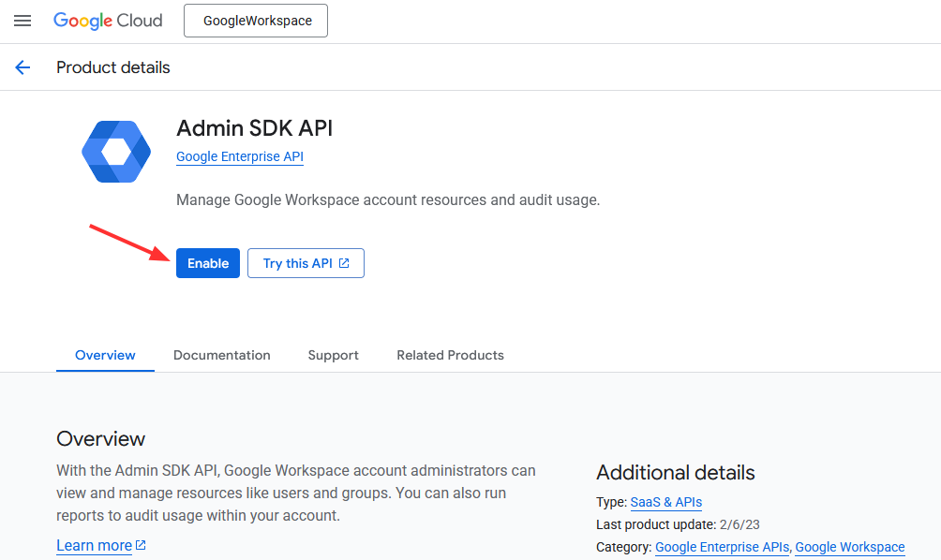
Task: Click external-link icon beside Learn more
Action: coord(142,545)
